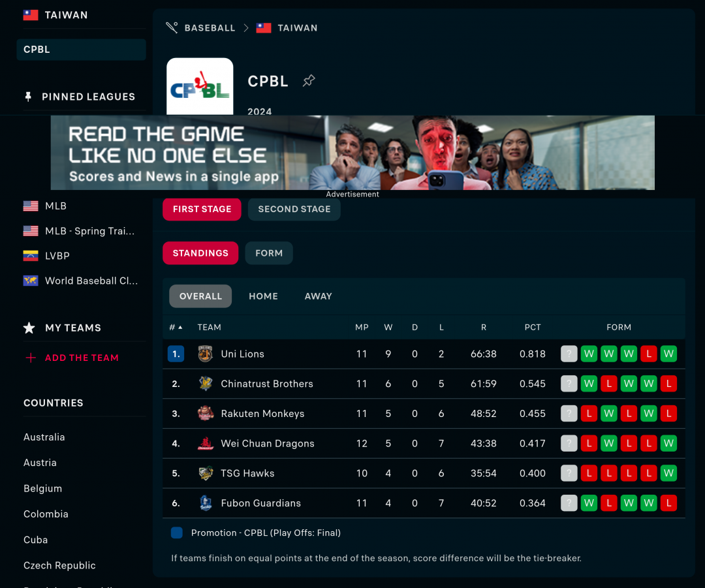Screen dimensions: 705x588
Task: Click Uni Lions PCT value 0.818
Action: tap(533, 354)
